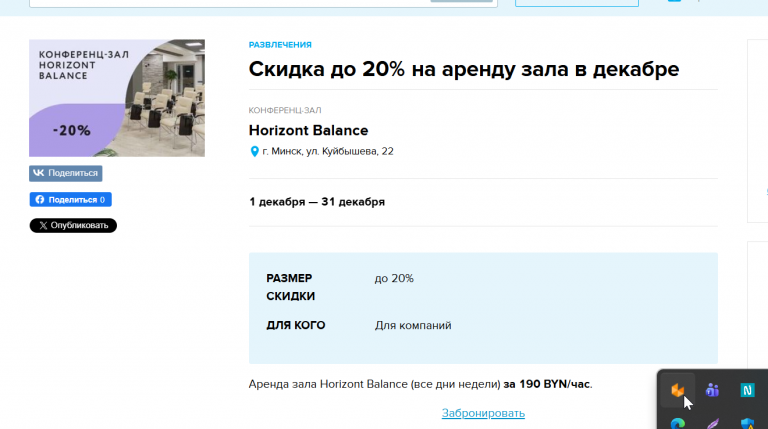Click the Для компаний value
Screen dimensions: 768x429
tap(413, 325)
